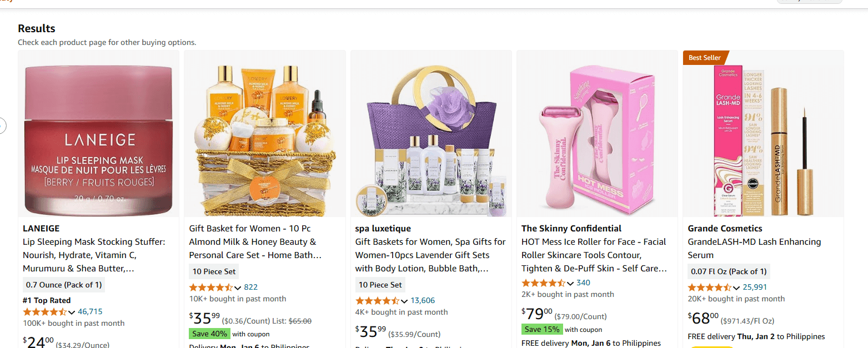The image size is (868, 348).
Task: Click the Grande Cosmetics star rating
Action: coord(709,288)
